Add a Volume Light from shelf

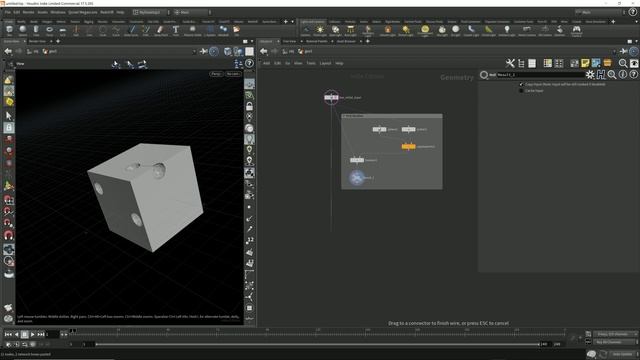pyautogui.click(x=387, y=30)
